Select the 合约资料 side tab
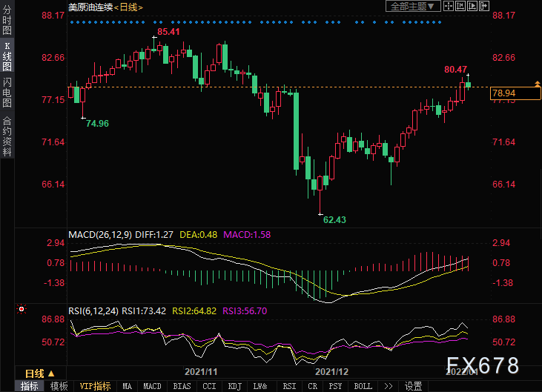This screenshot has width=542, height=392. pos(7,136)
